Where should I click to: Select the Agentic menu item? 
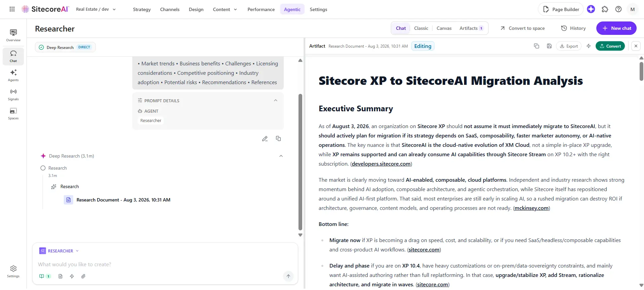[292, 9]
